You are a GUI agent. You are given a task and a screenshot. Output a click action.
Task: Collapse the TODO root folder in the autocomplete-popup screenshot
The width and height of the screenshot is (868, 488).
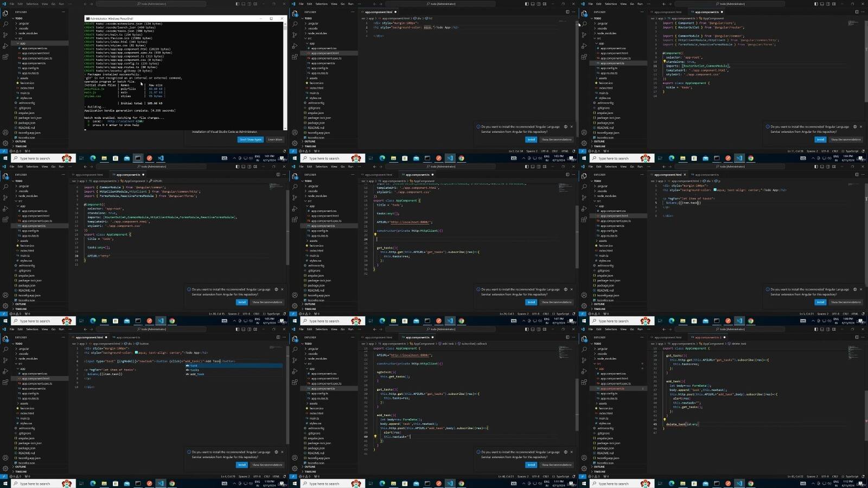[x=19, y=344]
